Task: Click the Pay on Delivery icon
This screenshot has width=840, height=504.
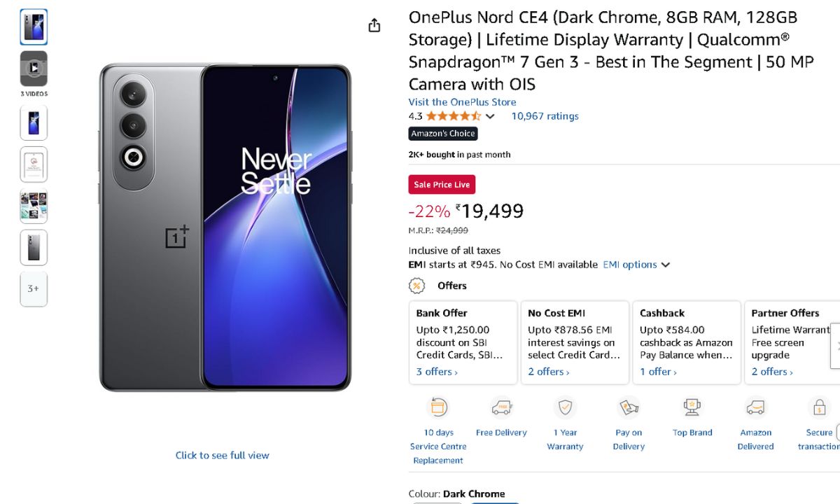Action: pyautogui.click(x=629, y=407)
